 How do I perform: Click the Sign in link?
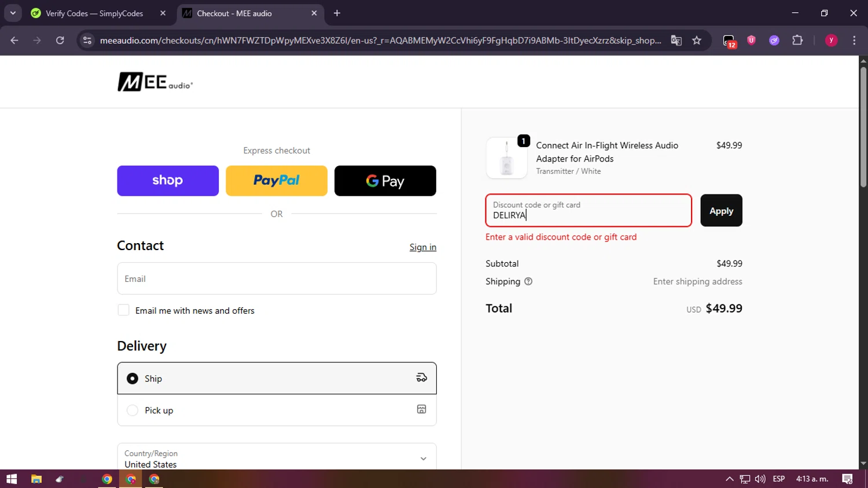click(x=423, y=247)
